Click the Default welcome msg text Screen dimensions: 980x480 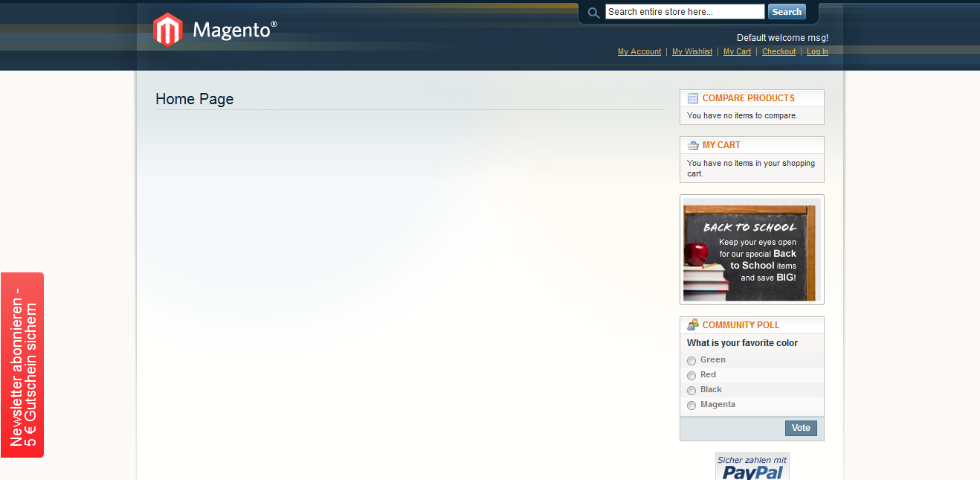[x=782, y=38]
